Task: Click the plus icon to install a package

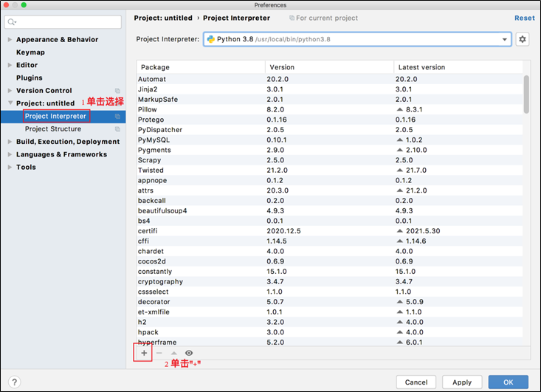Action: click(x=144, y=353)
